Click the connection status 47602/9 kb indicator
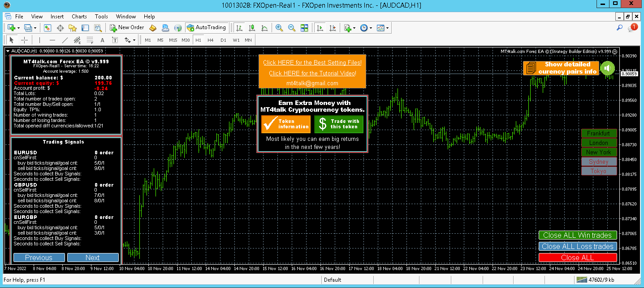Viewport: 644px width, 288px height. click(x=596, y=279)
